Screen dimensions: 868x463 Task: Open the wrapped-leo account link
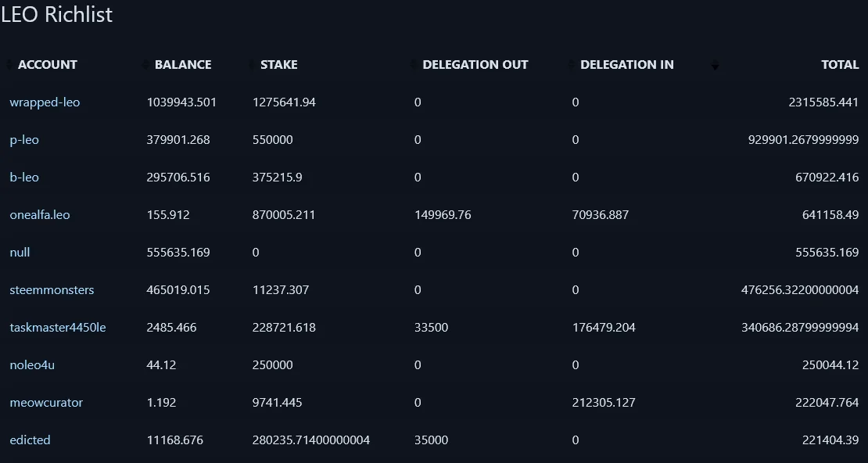(x=45, y=102)
